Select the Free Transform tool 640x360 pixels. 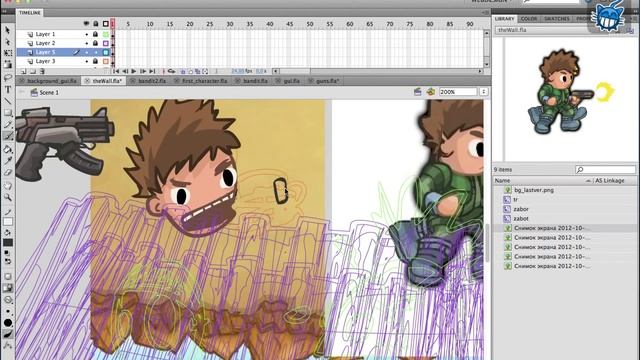point(8,53)
